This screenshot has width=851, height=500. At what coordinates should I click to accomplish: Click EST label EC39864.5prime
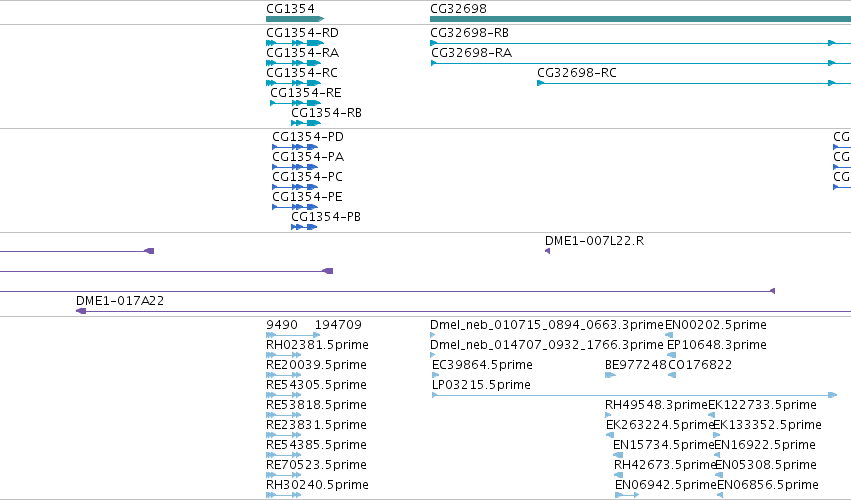(x=482, y=365)
